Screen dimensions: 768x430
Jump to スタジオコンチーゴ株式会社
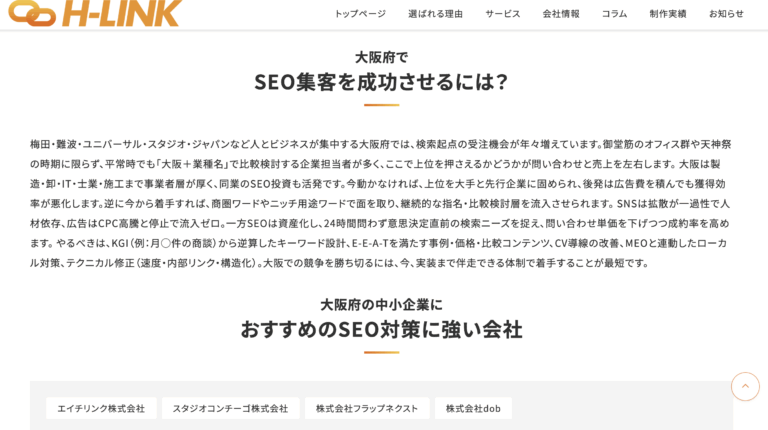point(230,408)
